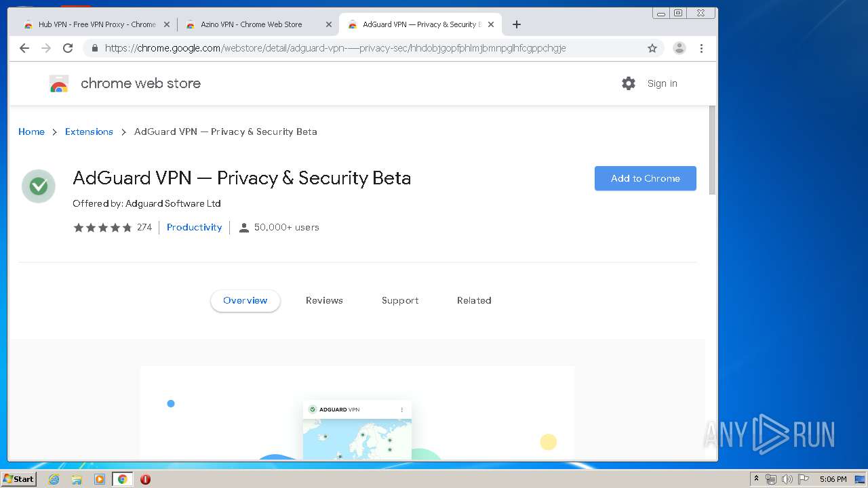
Task: Close the Azino VPN tab
Action: pyautogui.click(x=329, y=24)
